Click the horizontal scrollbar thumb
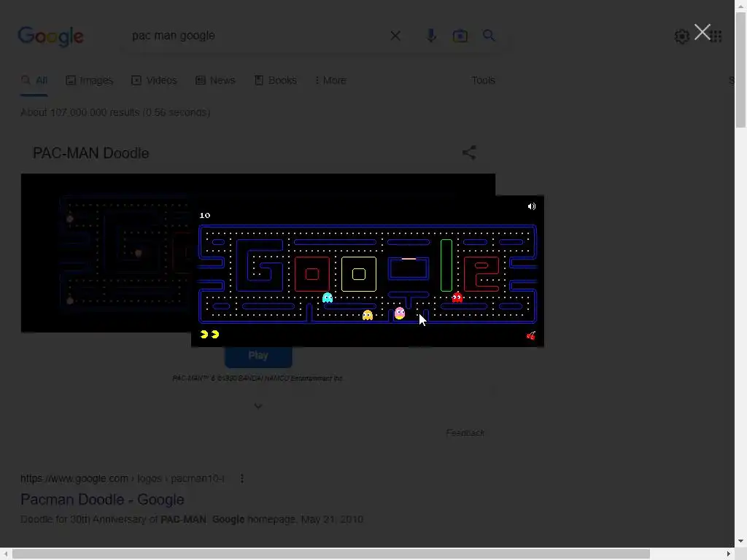 [x=331, y=553]
